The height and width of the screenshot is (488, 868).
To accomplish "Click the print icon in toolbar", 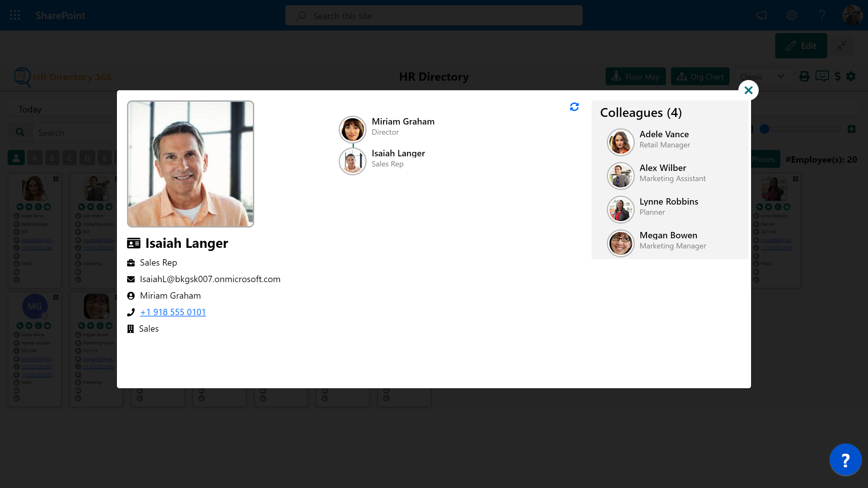I will [x=804, y=76].
